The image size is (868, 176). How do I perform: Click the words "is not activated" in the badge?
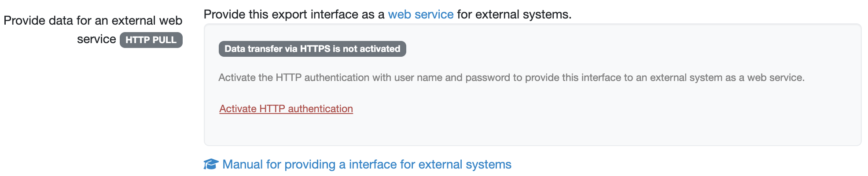(x=366, y=49)
